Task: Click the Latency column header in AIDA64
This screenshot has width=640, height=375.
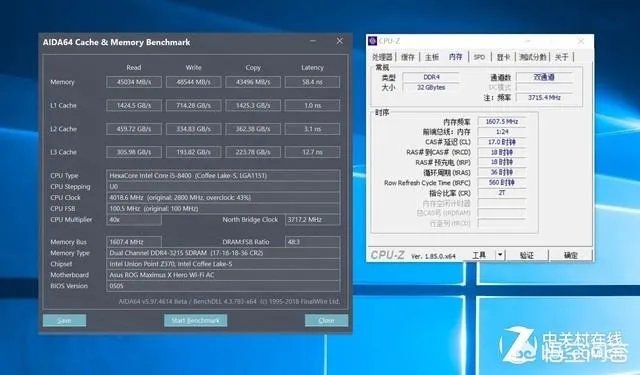Action: click(312, 68)
